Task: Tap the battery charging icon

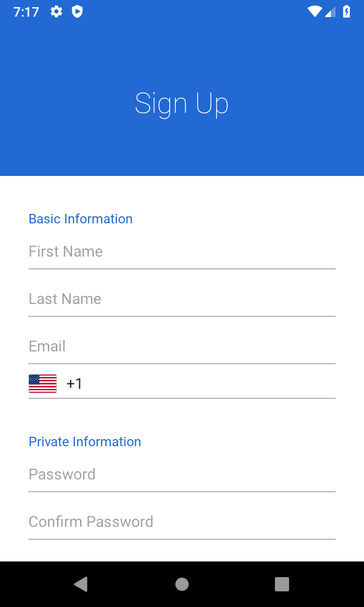Action: (346, 12)
